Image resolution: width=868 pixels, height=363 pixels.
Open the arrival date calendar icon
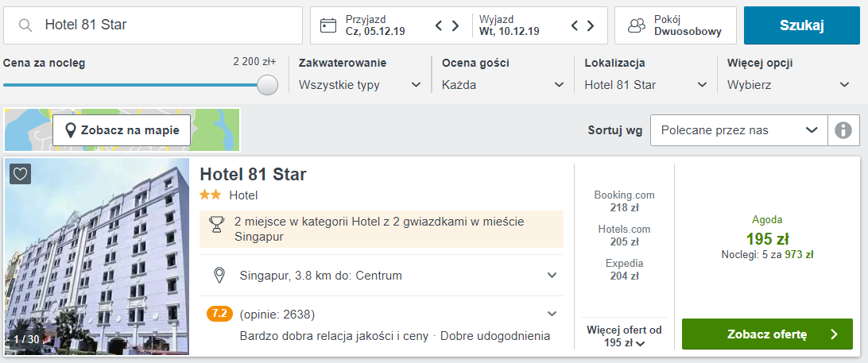point(328,25)
